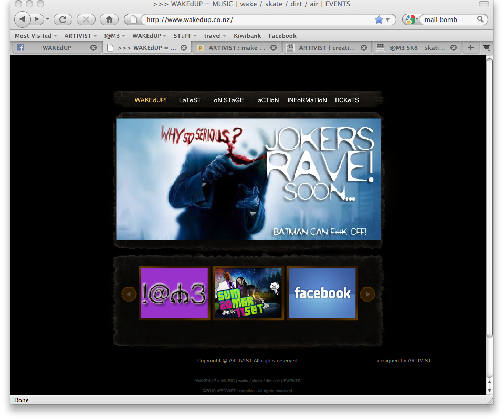Click the Jokers Rave banner image
Viewport: 504px width, 420px height.
pos(248,179)
